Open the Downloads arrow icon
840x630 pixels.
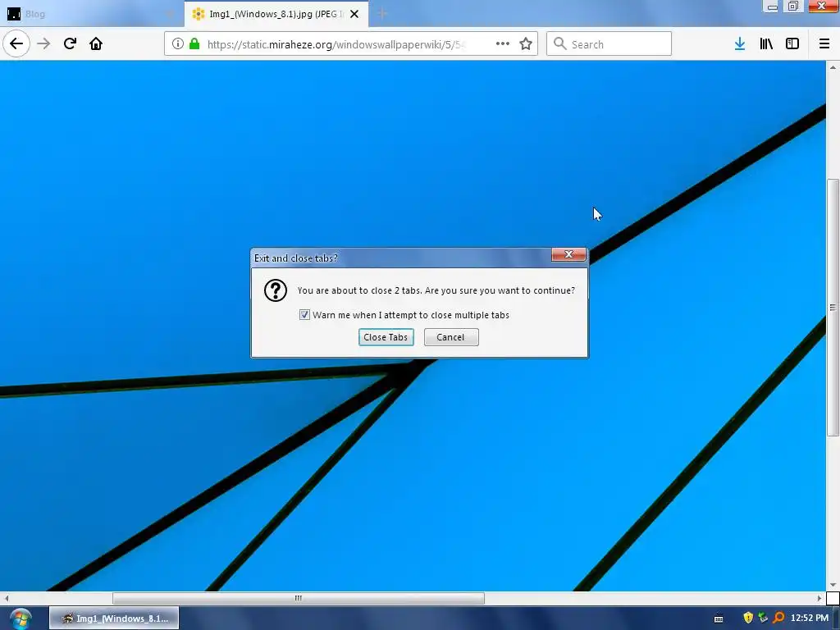(x=740, y=44)
